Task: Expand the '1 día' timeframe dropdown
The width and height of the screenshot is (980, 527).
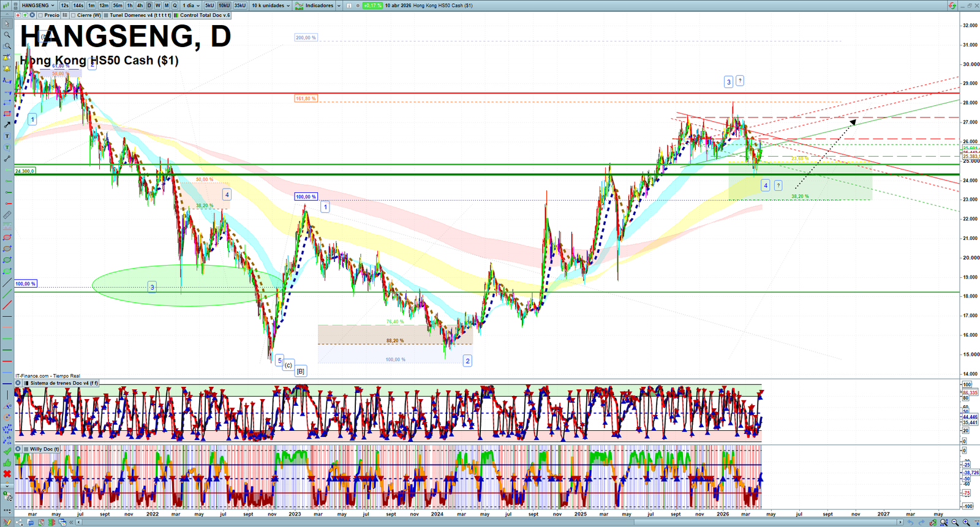Action: tap(190, 6)
